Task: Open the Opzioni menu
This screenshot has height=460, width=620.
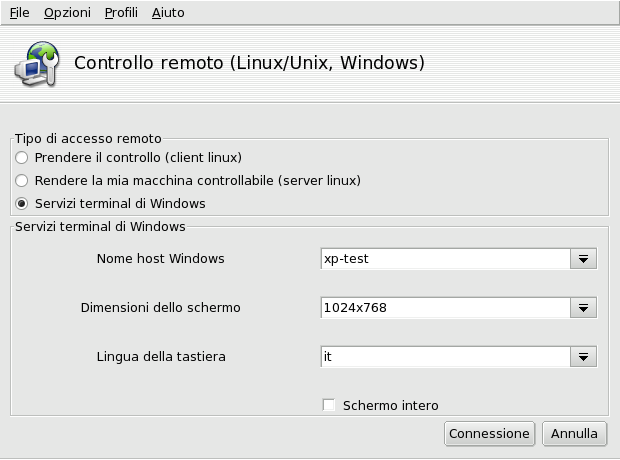Action: 67,13
